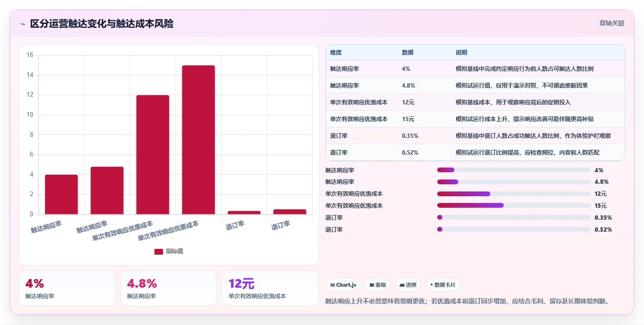Click the 说明 column header
Screen dimensions: 644x325
(462, 53)
